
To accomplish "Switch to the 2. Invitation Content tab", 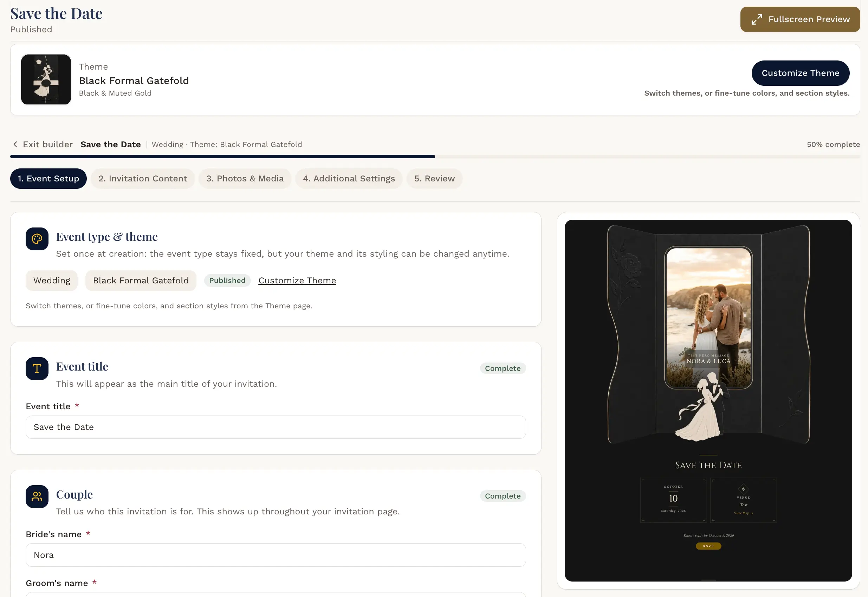I will pyautogui.click(x=143, y=178).
